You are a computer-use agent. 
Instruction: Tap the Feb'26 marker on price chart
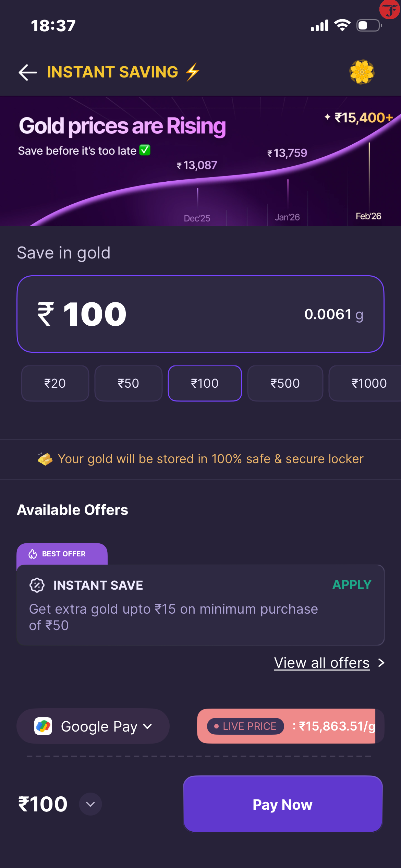click(368, 216)
